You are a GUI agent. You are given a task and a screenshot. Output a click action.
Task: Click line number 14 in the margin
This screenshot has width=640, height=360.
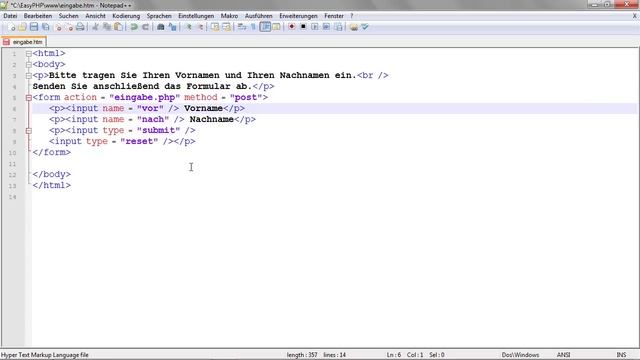click(x=13, y=197)
